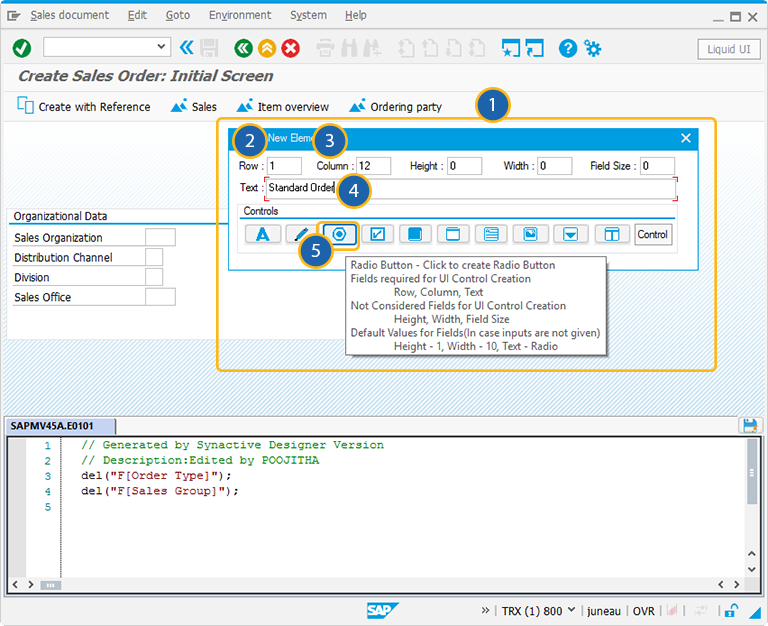Click the Last Page icon

point(477,48)
